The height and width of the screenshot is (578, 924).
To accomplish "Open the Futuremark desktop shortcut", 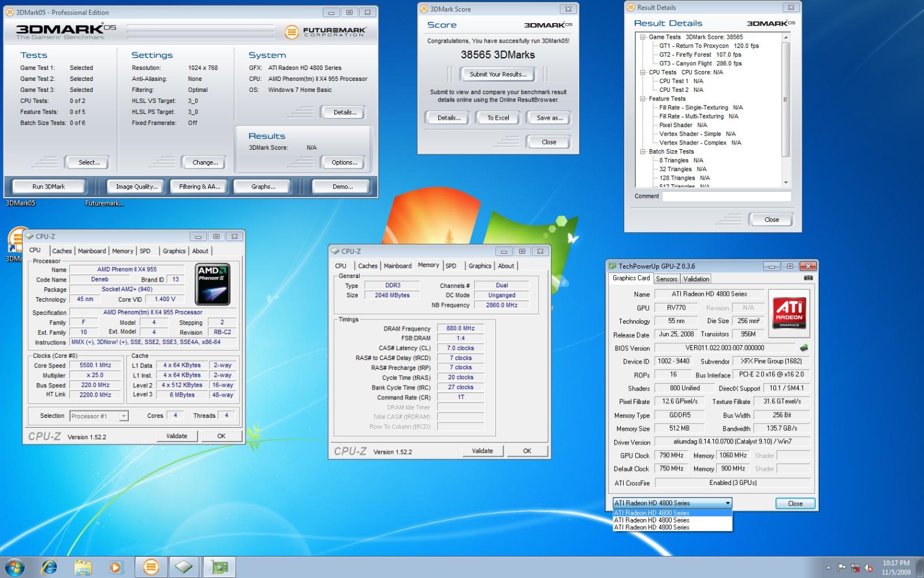I will pos(105,203).
